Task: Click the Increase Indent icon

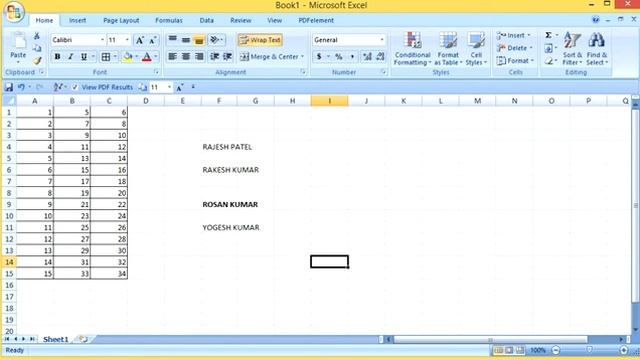Action: tap(227, 56)
